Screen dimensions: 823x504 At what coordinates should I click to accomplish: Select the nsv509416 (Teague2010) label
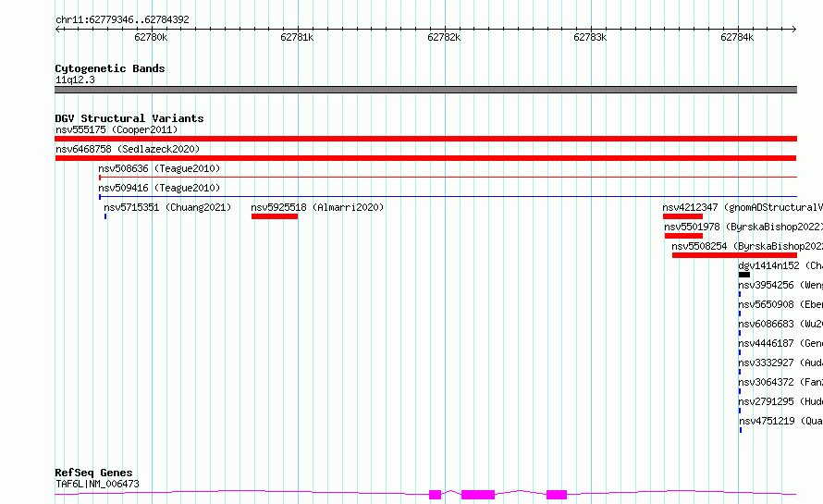pyautogui.click(x=159, y=188)
